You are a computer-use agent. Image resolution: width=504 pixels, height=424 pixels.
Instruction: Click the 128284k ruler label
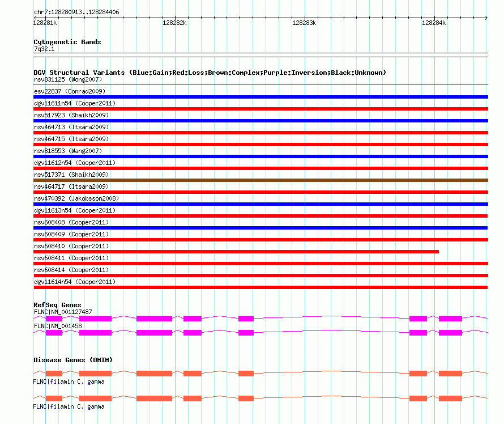click(434, 23)
